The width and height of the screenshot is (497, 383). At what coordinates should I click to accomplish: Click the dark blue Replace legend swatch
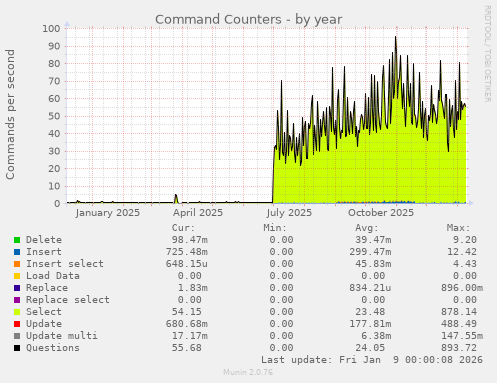coord(17,288)
